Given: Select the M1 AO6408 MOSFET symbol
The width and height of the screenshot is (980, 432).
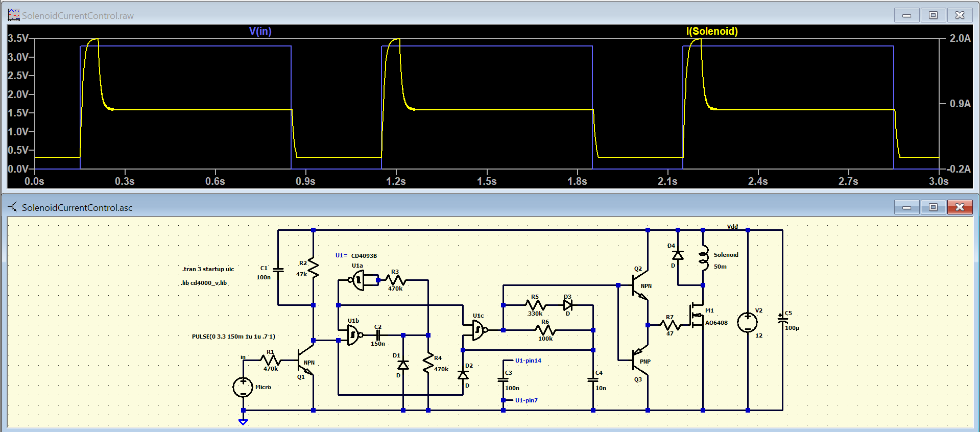Looking at the screenshot, I should coord(697,315).
